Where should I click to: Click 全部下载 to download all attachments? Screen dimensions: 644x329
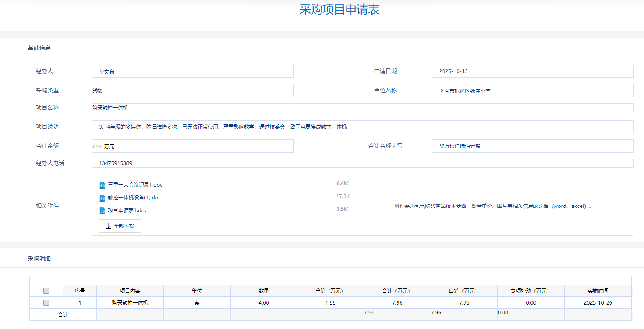click(120, 226)
